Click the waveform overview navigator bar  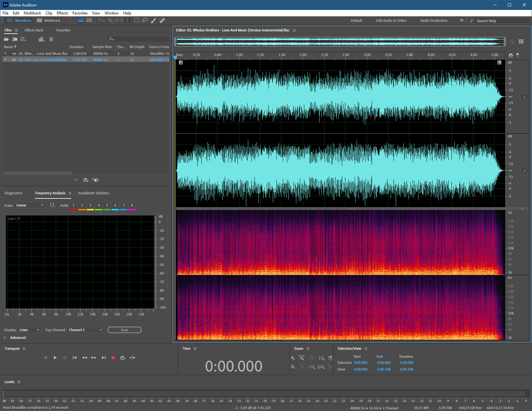pos(340,41)
